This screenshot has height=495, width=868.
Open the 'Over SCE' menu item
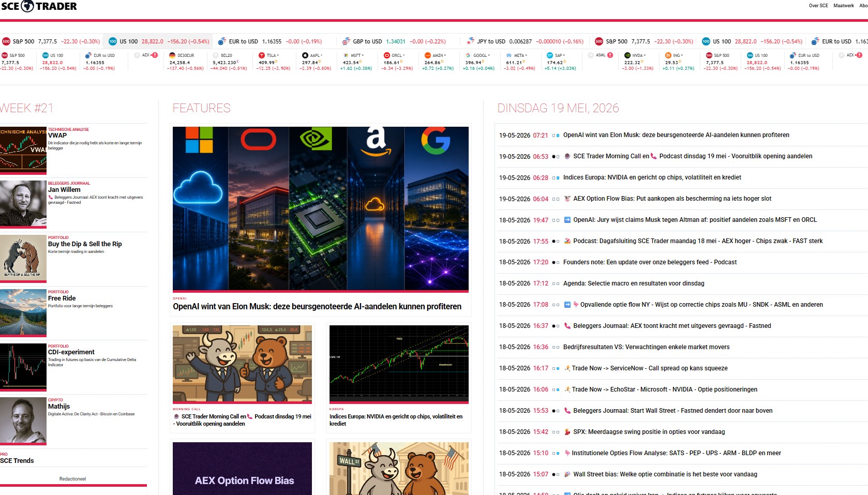coord(818,6)
